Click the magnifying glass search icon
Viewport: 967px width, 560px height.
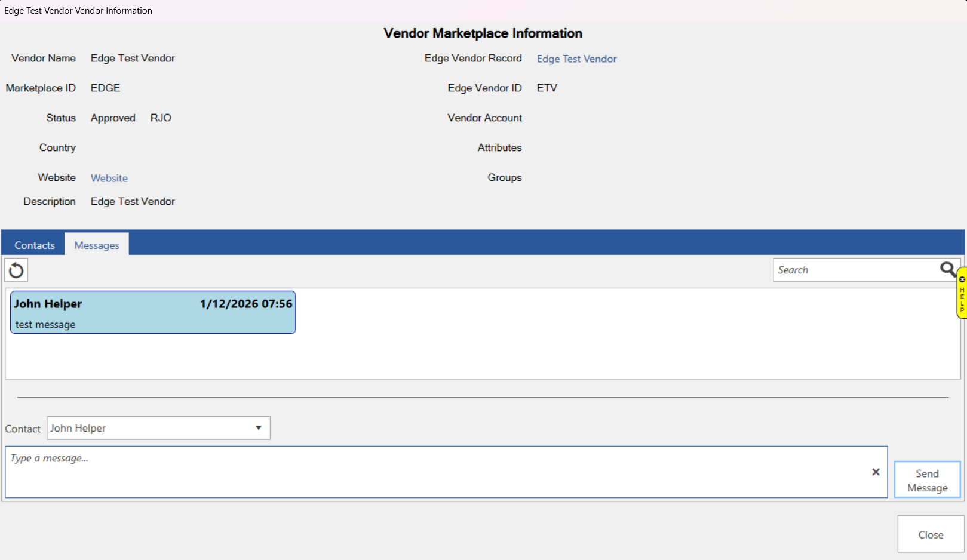coord(947,270)
